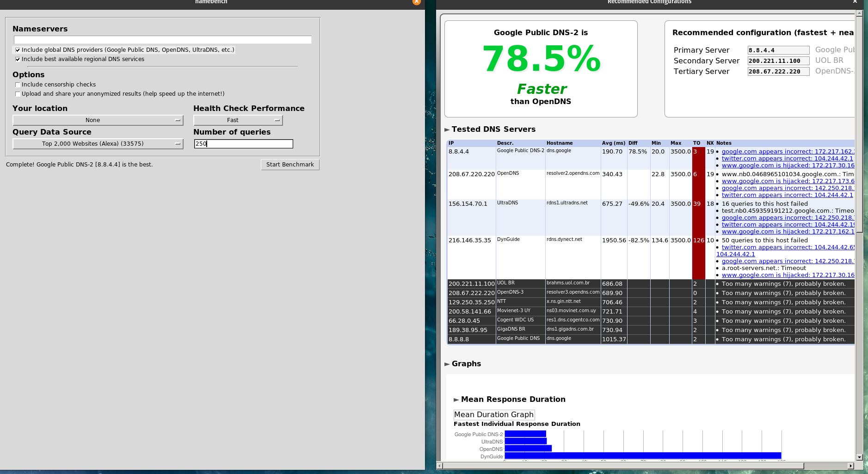
Task: Open the Health Check Performance dropdown
Action: (238, 120)
